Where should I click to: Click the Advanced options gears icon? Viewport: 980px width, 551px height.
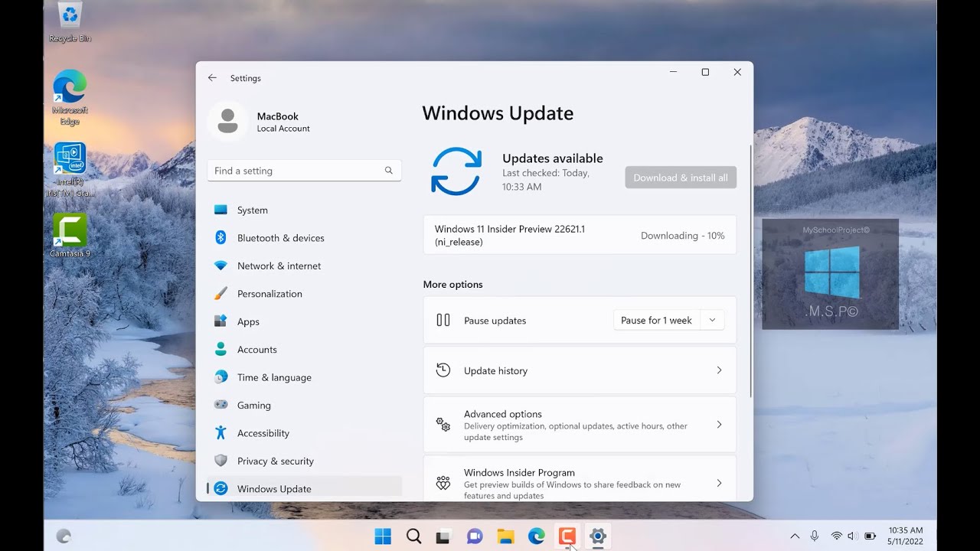click(443, 425)
